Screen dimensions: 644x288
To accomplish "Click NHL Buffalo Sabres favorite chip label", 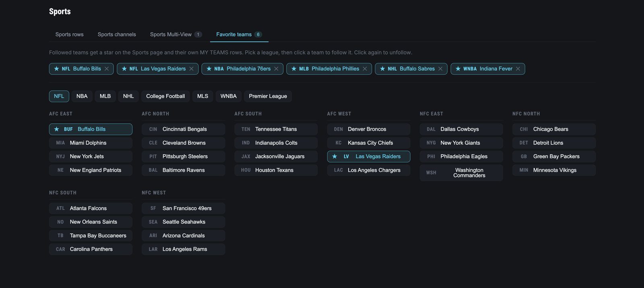I will coord(411,69).
